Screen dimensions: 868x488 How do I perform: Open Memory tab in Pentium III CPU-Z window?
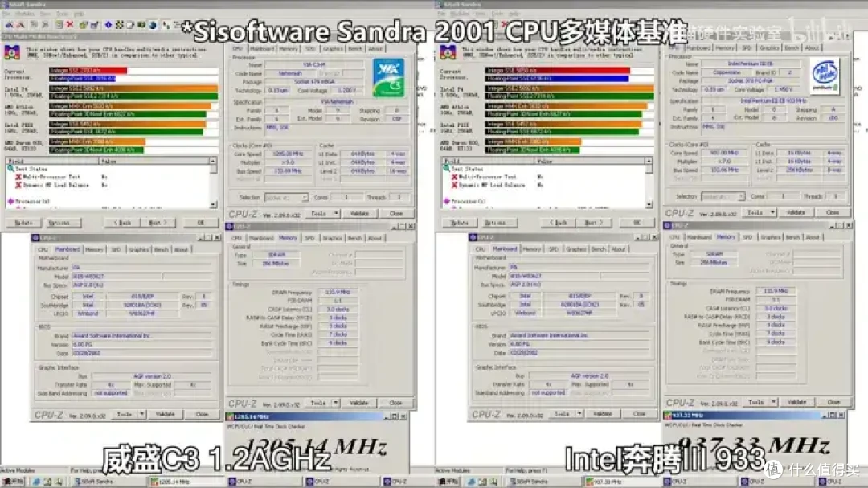(725, 48)
